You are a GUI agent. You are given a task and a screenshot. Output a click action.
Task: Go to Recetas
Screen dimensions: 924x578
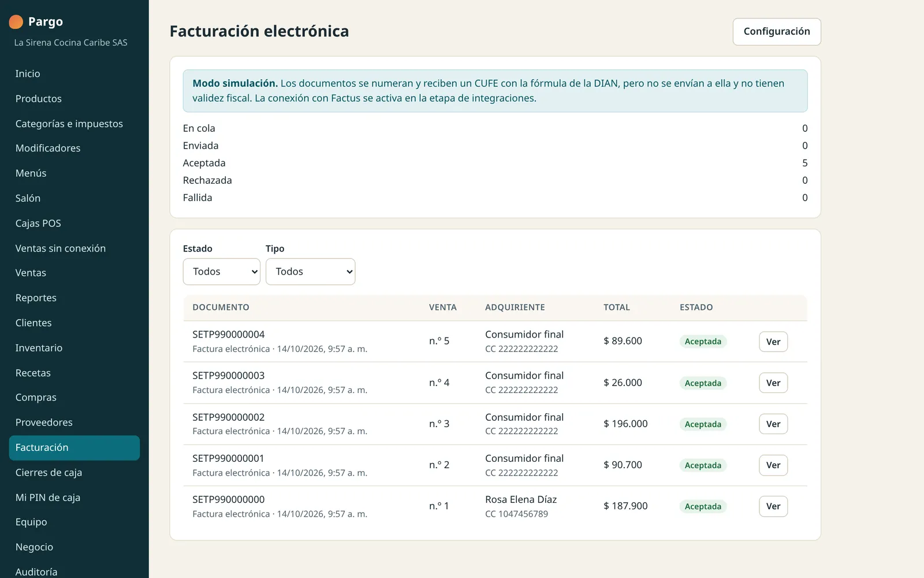[74, 373]
